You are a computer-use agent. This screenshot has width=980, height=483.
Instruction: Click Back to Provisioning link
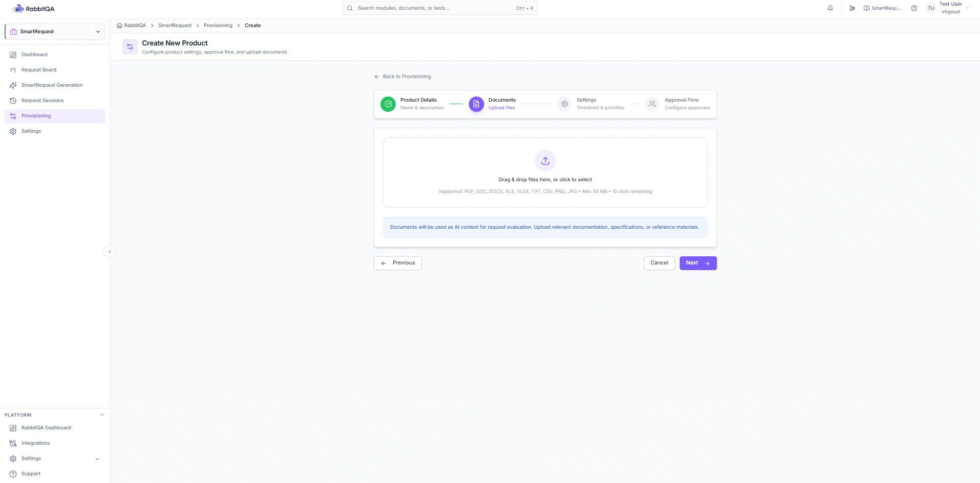pyautogui.click(x=402, y=77)
